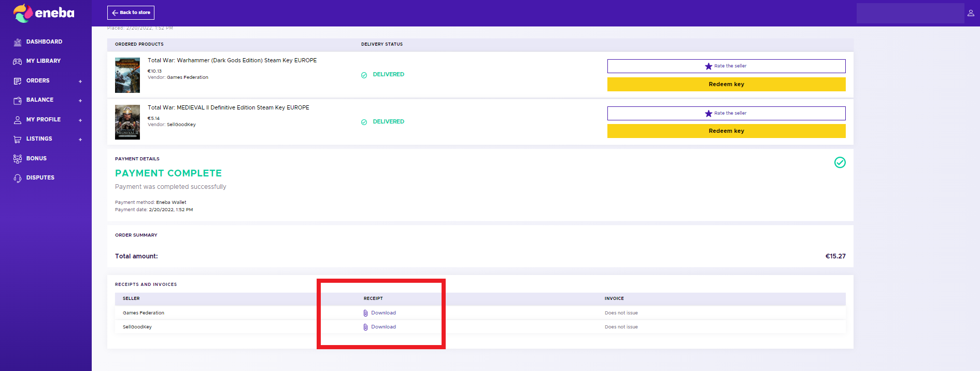Click the €5.14 price

153,118
